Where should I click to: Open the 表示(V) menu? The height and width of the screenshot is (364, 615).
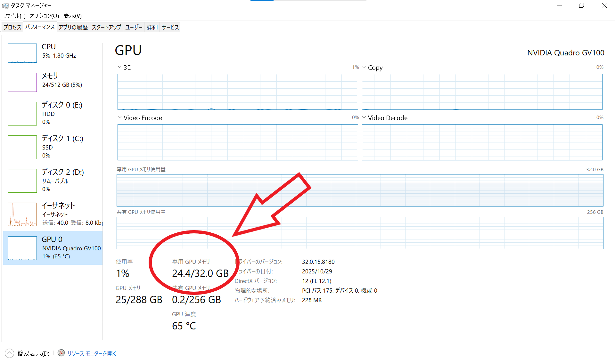72,16
